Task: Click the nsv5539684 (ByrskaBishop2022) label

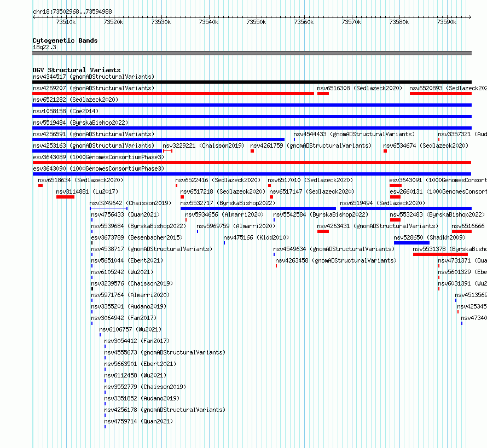Action: click(x=138, y=226)
